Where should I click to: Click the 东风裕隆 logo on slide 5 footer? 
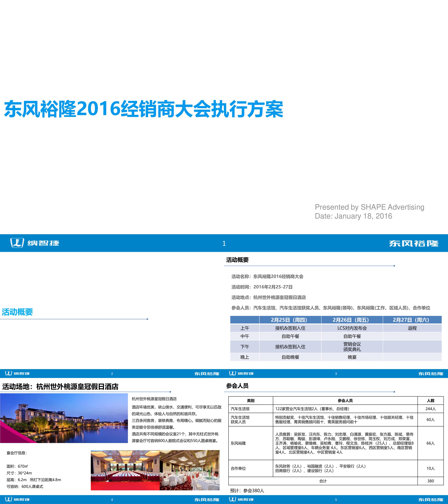pyautogui.click(x=431, y=500)
